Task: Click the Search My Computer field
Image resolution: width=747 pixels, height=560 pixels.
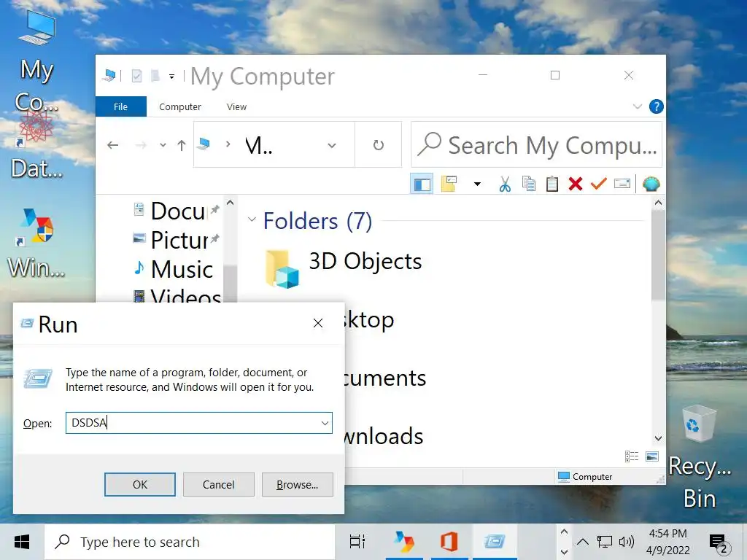Action: tap(536, 145)
